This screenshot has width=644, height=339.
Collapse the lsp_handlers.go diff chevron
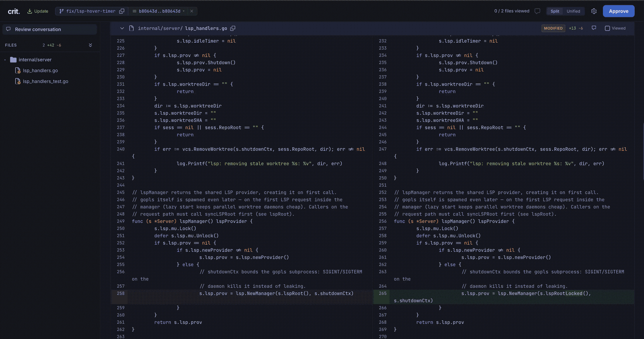coord(122,28)
